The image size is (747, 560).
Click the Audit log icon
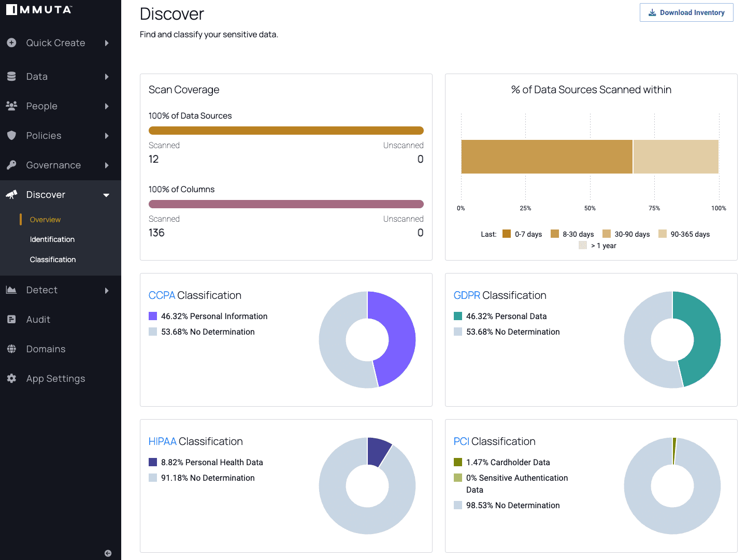click(11, 320)
